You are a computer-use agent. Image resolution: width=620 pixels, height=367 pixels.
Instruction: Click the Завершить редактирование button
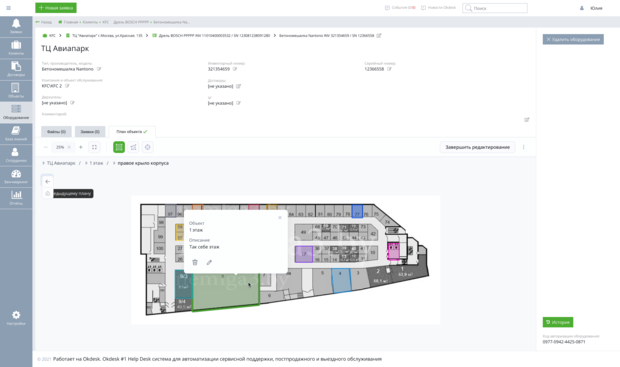(477, 147)
